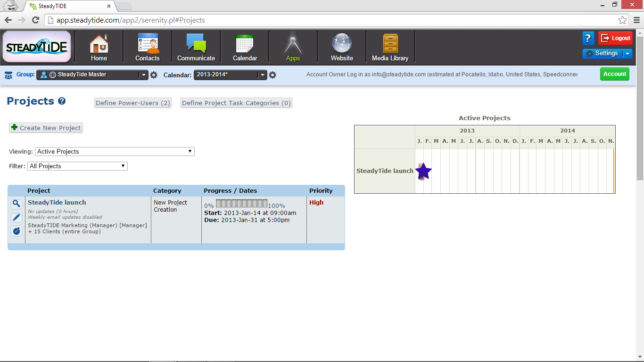Screen dimensions: 644x362
Task: Expand the Filter dropdown set to All Projects
Action: click(x=78, y=166)
